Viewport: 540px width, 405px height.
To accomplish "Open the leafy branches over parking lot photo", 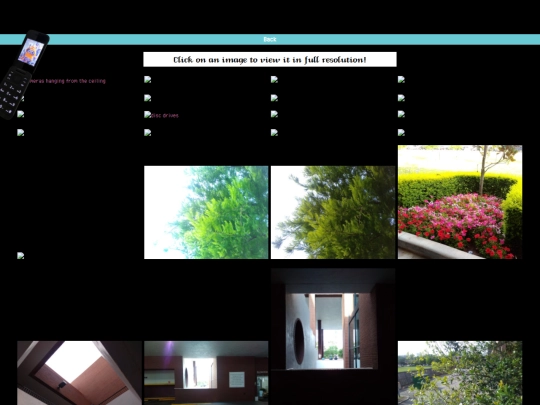I will 460,373.
